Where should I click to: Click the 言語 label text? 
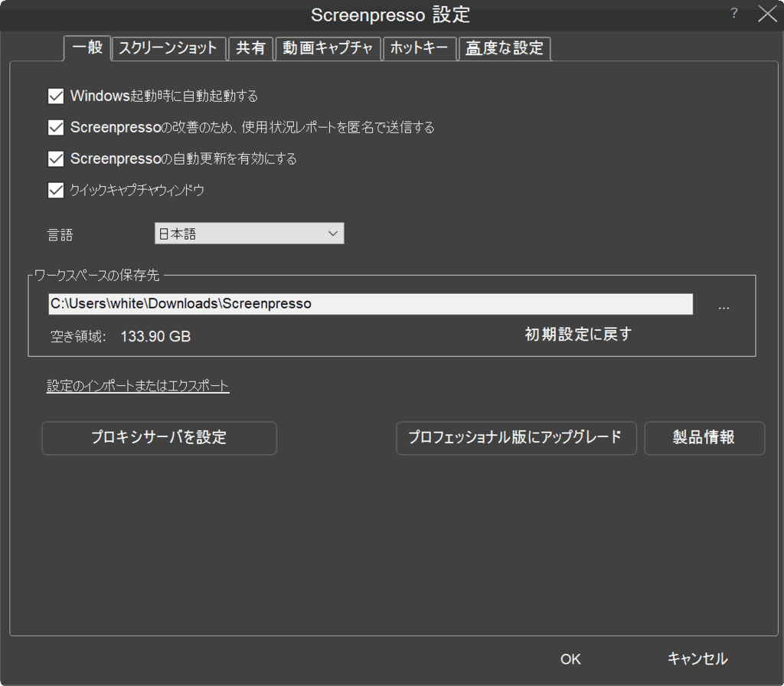[60, 235]
